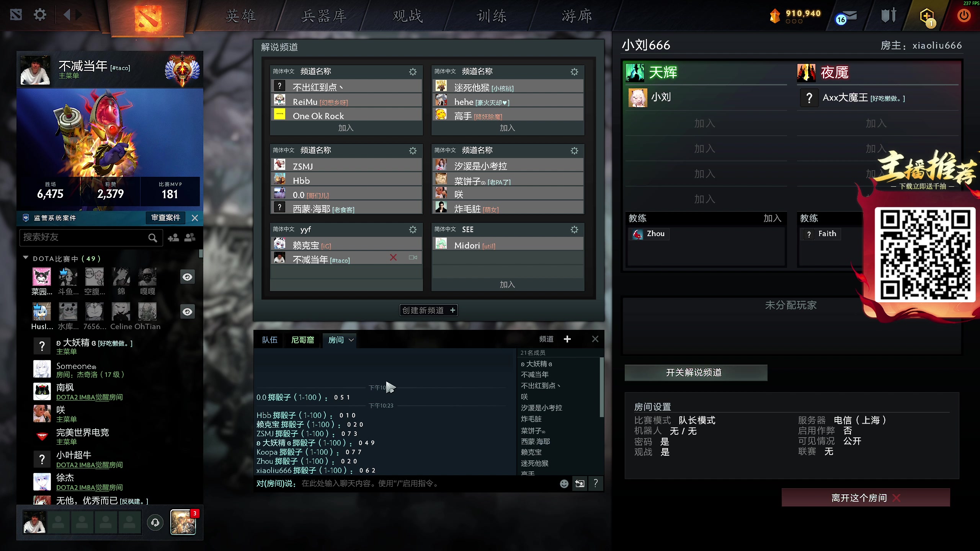Open the 尼哥窟 chat tab

coord(302,340)
